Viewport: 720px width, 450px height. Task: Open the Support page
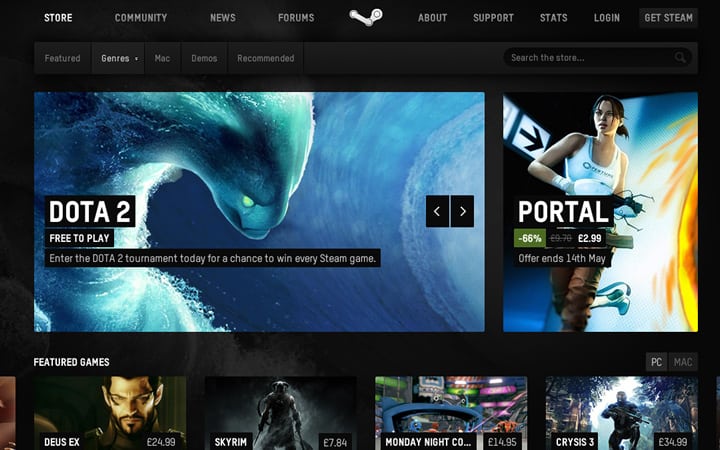[494, 18]
